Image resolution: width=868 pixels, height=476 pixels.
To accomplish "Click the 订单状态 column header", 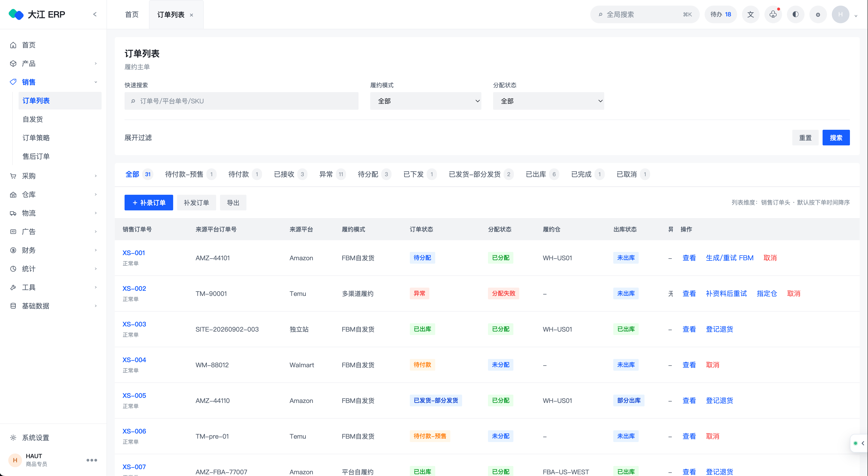I will 421,229.
